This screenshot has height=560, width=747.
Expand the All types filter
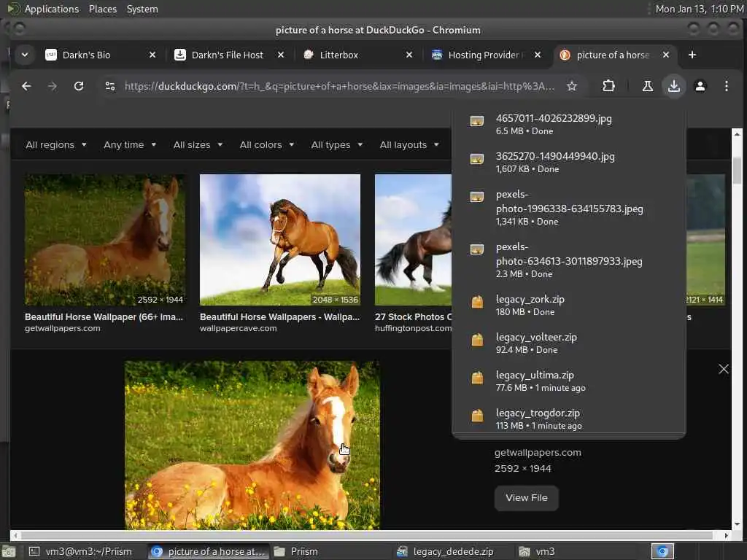pyautogui.click(x=337, y=145)
